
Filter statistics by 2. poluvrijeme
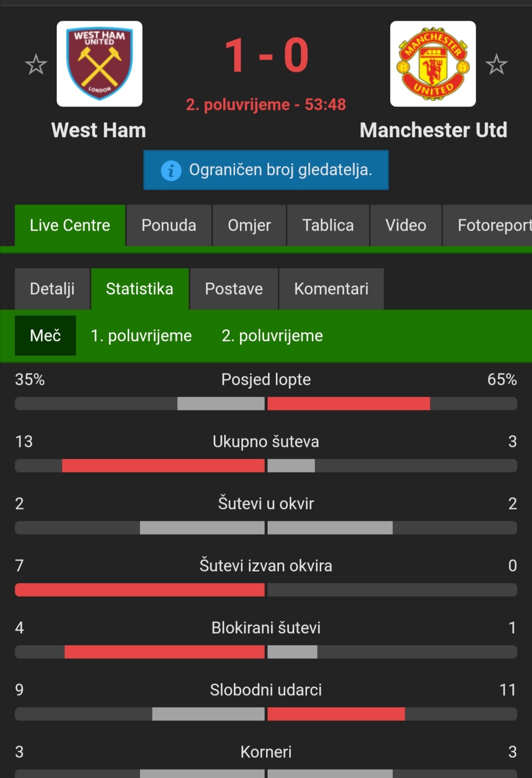[x=272, y=336]
